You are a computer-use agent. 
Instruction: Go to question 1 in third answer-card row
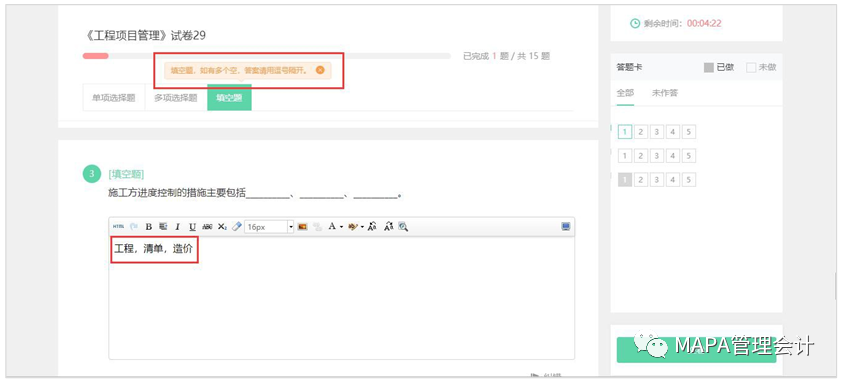pyautogui.click(x=625, y=179)
